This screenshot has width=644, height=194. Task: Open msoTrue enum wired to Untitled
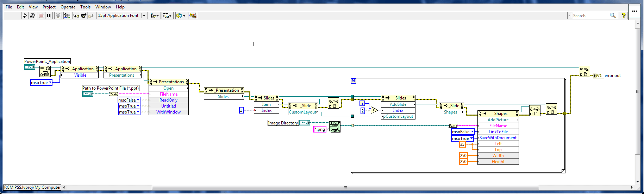pyautogui.click(x=129, y=106)
